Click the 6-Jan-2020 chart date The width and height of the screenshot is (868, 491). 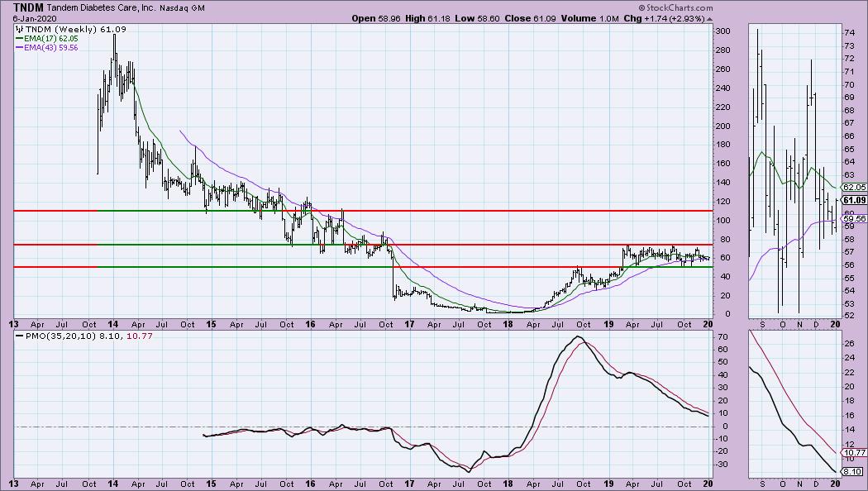coord(35,18)
